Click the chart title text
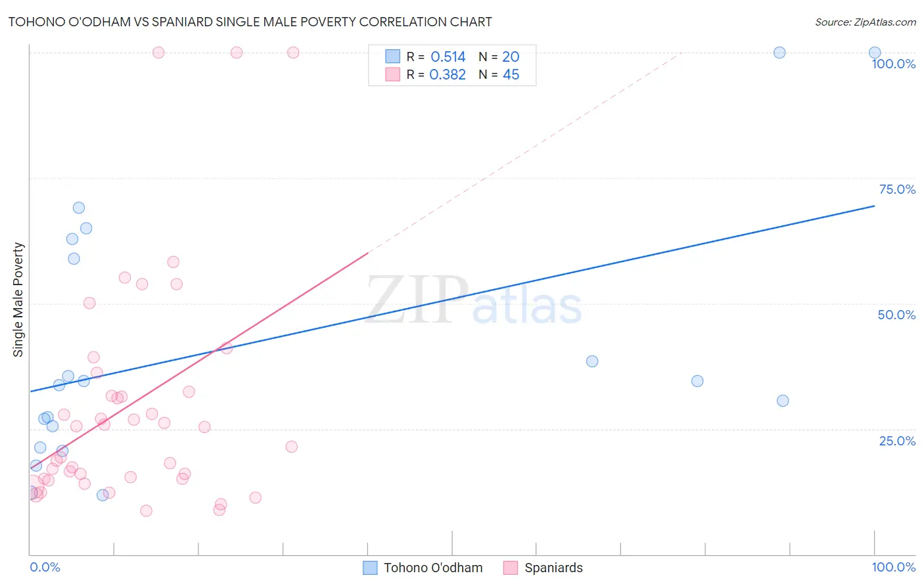Viewport: 924px width, 586px height. coord(250,22)
